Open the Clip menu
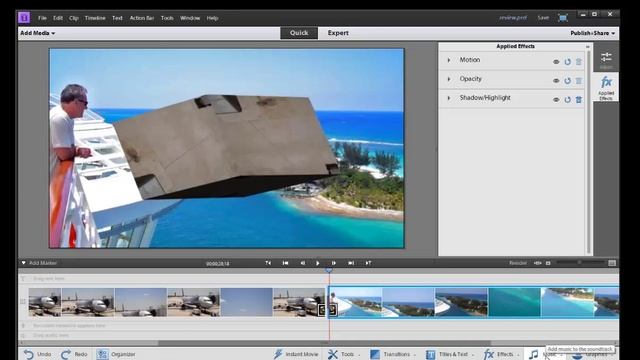The image size is (640, 360). pyautogui.click(x=73, y=18)
